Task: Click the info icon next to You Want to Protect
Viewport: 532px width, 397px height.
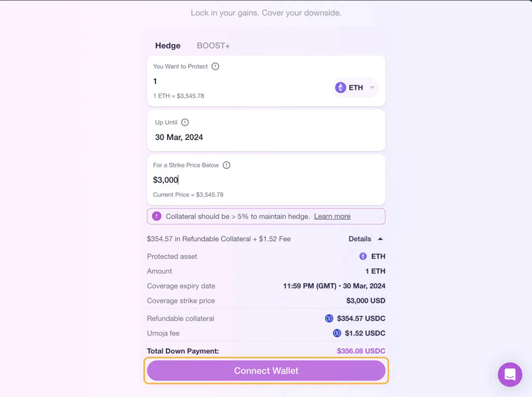Action: (x=214, y=66)
